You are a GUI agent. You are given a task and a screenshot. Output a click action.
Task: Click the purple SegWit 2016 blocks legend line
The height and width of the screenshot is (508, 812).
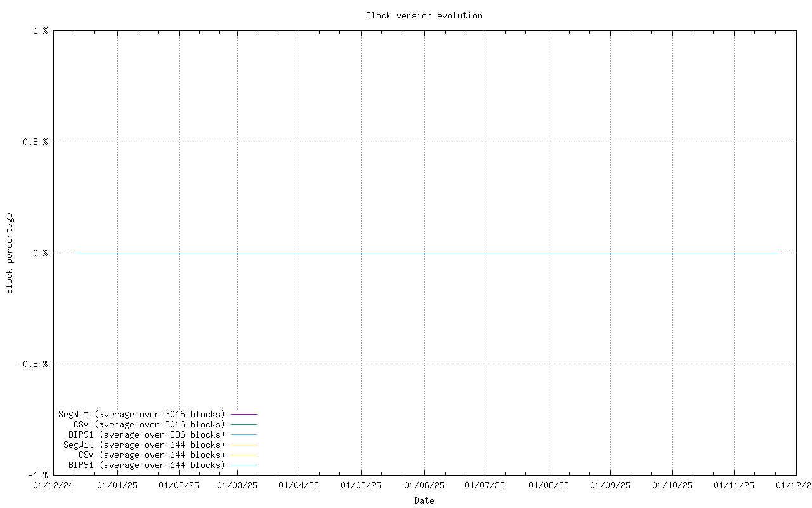(244, 414)
